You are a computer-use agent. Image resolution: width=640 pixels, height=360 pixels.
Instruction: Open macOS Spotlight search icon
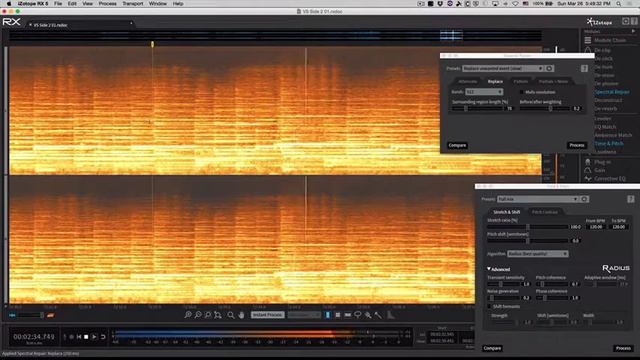tap(619, 4)
